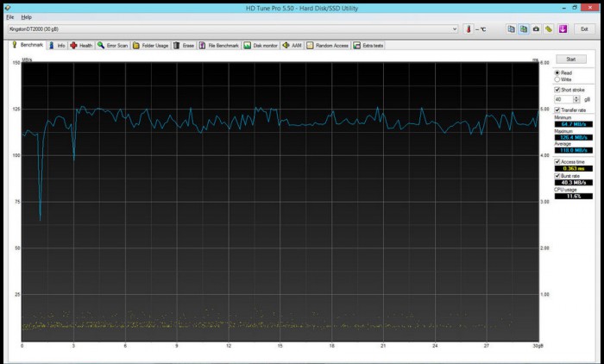Open the Help menu
This screenshot has height=364, width=604.
click(26, 17)
